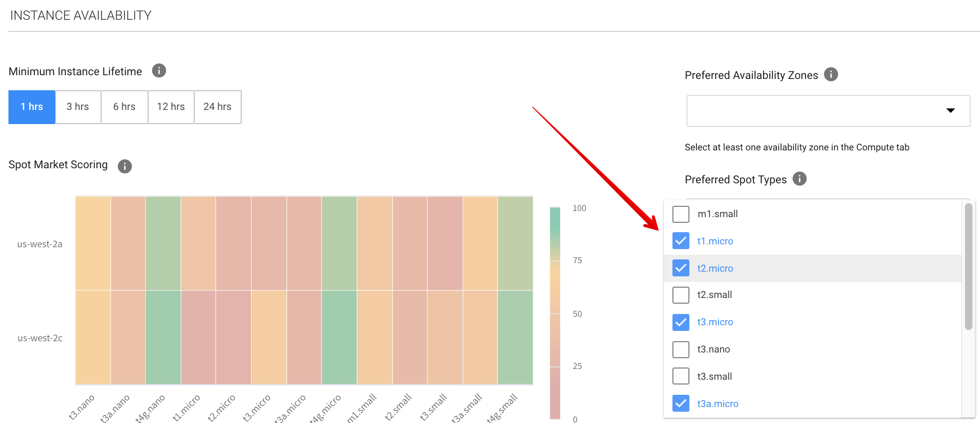980x423 pixels.
Task: Select 1 hrs minimum lifetime
Action: pos(32,107)
